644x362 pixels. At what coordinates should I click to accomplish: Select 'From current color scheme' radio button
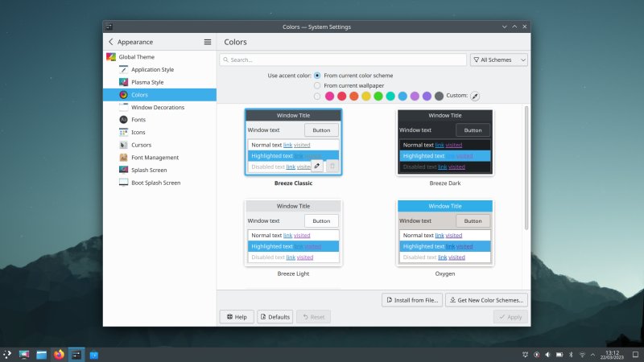[317, 76]
